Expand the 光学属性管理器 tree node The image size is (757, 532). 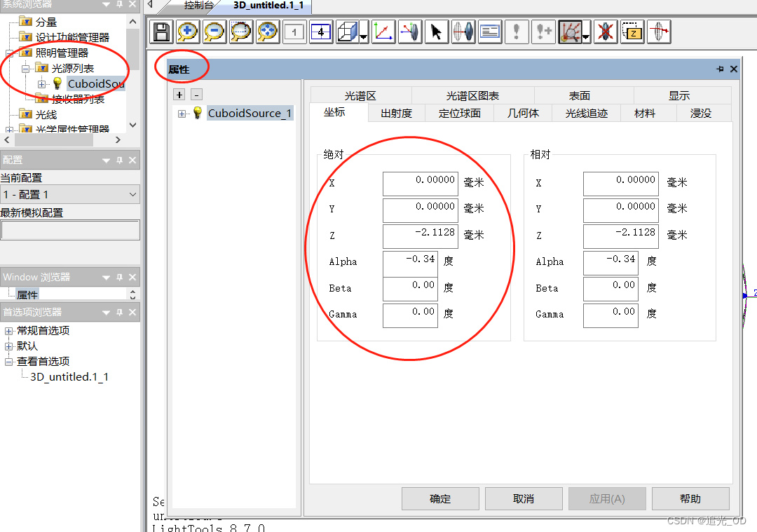(x=9, y=130)
